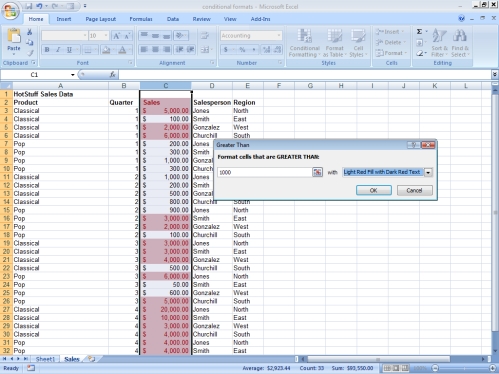The image size is (499, 374).
Task: Open the Data ribbon tab
Action: point(173,19)
